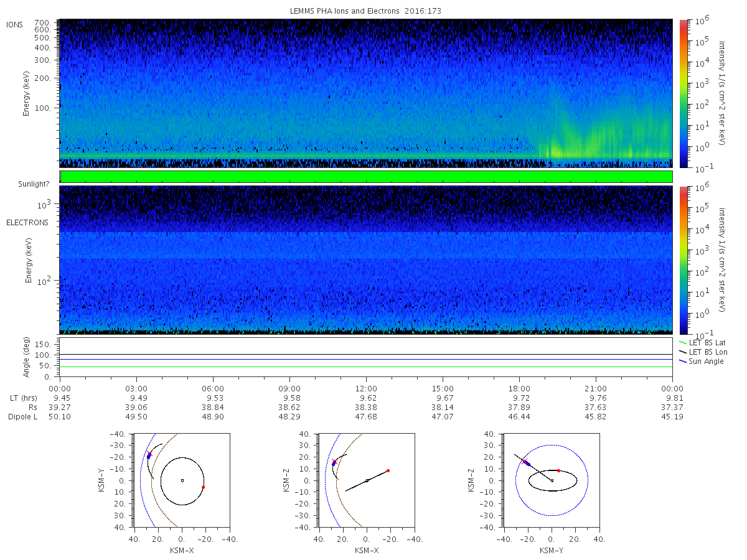Click the Dipole L value 48.90

point(213,417)
